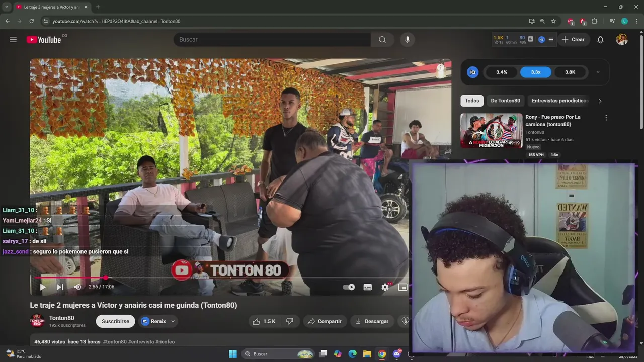Open the Chrome three-dot menu
Viewport: 644px width, 362px height.
click(x=636, y=21)
